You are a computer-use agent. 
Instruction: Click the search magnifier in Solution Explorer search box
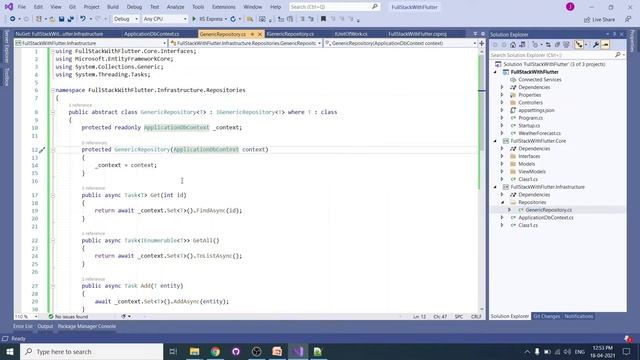pos(618,55)
